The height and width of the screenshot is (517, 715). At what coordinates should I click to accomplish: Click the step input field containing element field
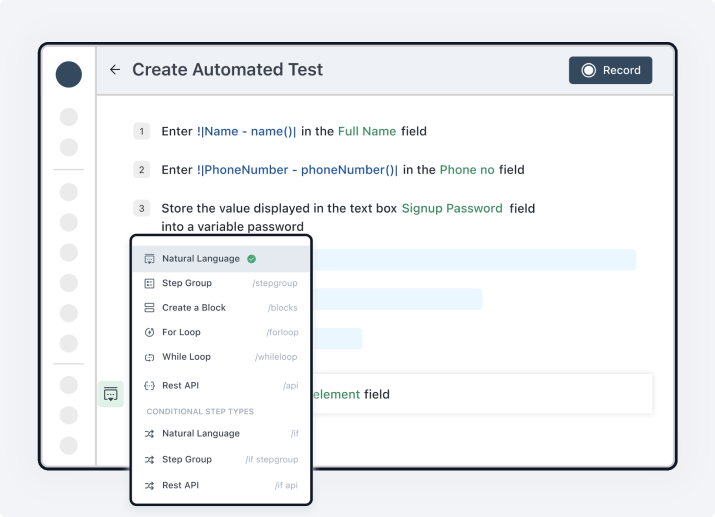pyautogui.click(x=480, y=394)
